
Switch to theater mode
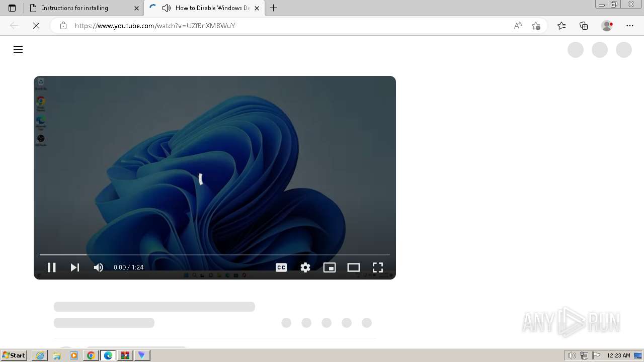coord(354,267)
